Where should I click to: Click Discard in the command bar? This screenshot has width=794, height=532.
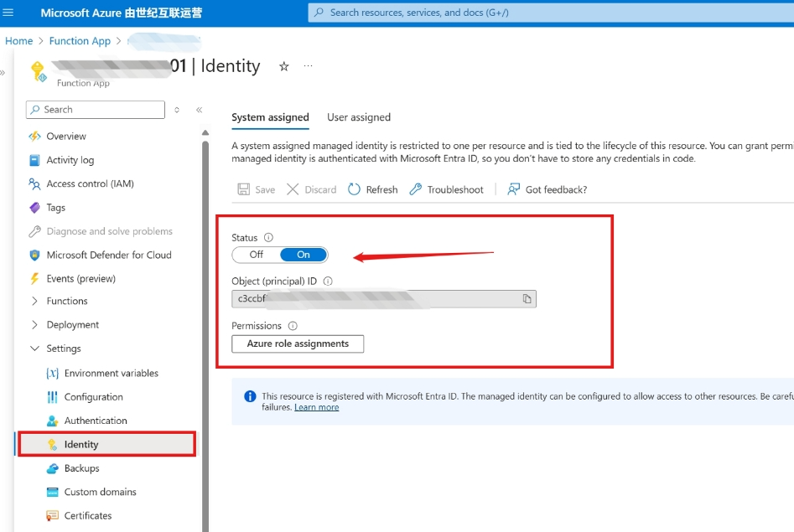pos(311,189)
